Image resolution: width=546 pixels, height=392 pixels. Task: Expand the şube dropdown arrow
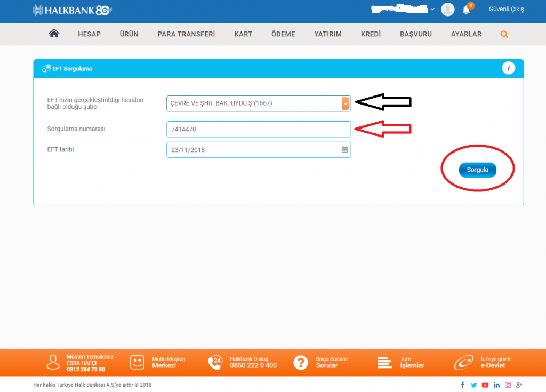pyautogui.click(x=346, y=103)
